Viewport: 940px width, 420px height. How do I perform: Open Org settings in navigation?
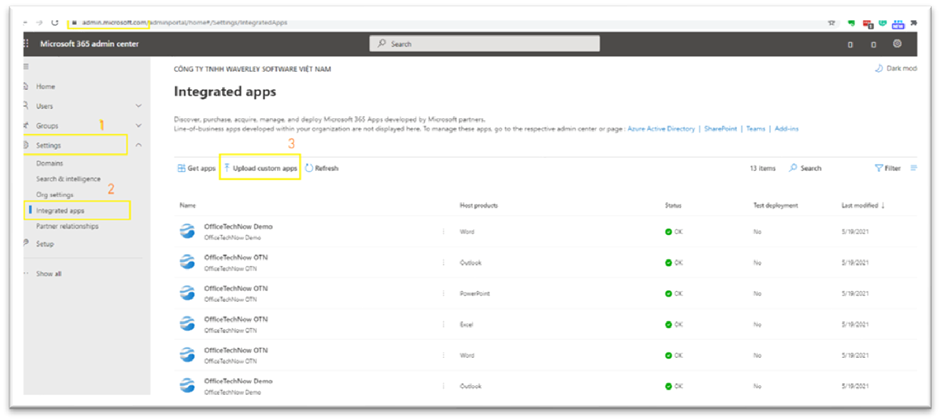[x=55, y=195]
